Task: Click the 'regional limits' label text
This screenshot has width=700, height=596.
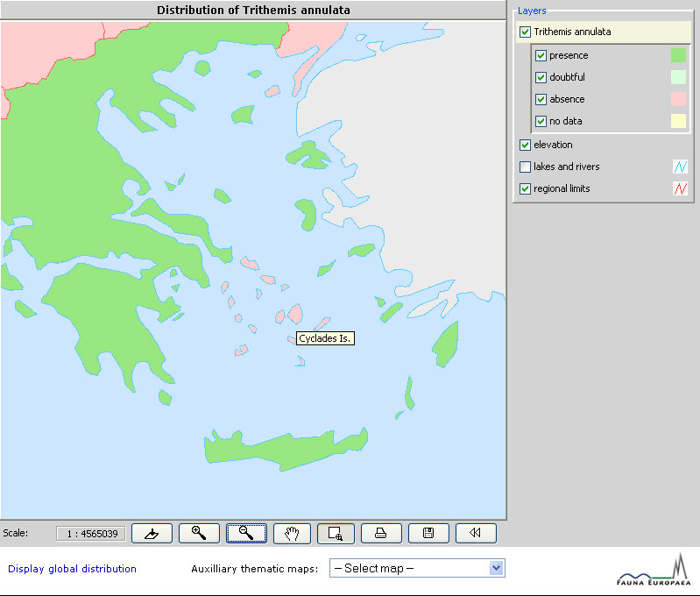Action: [x=562, y=188]
